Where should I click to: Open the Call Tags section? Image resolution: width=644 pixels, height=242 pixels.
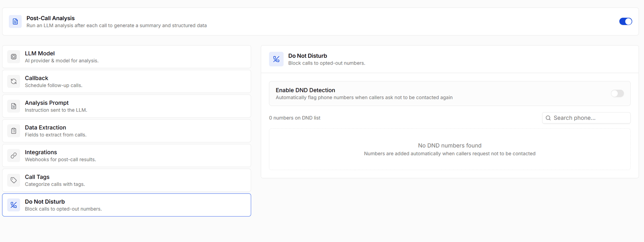coord(126,180)
